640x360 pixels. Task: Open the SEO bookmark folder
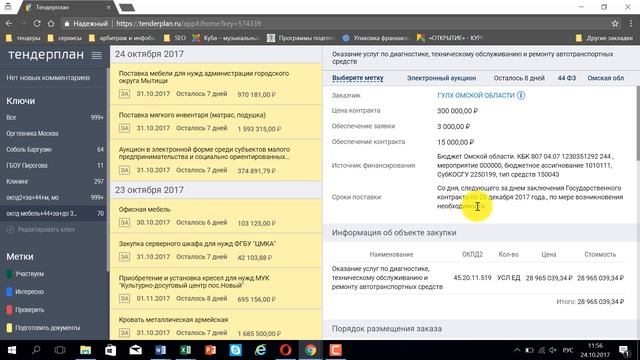(175, 38)
